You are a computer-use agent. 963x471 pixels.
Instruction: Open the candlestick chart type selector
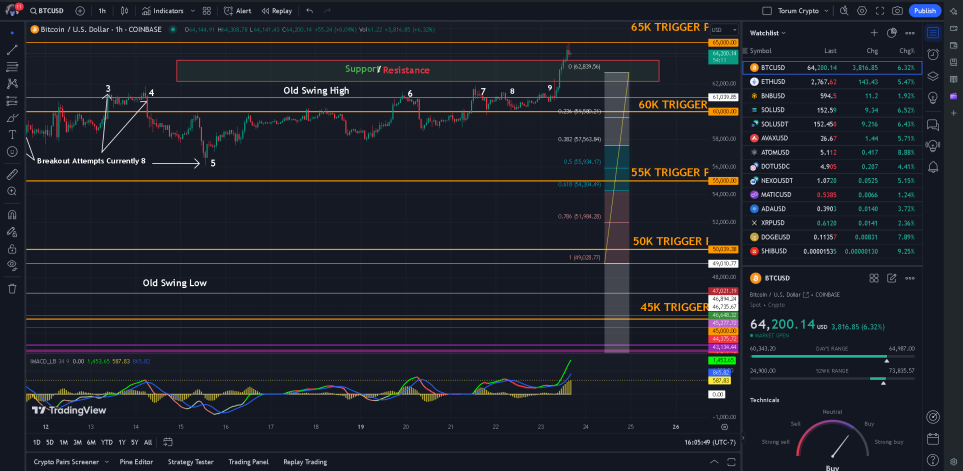pos(125,11)
